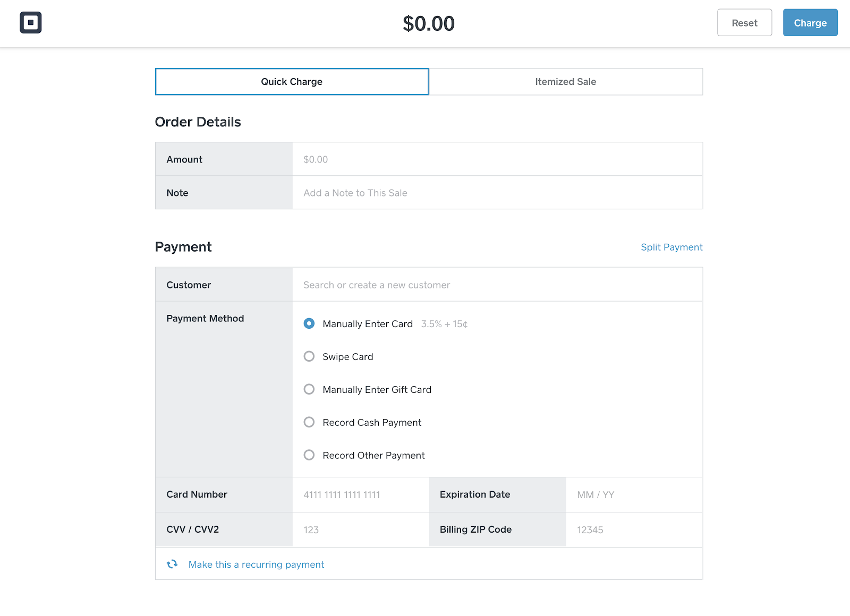Click the Add a Note field

click(497, 193)
